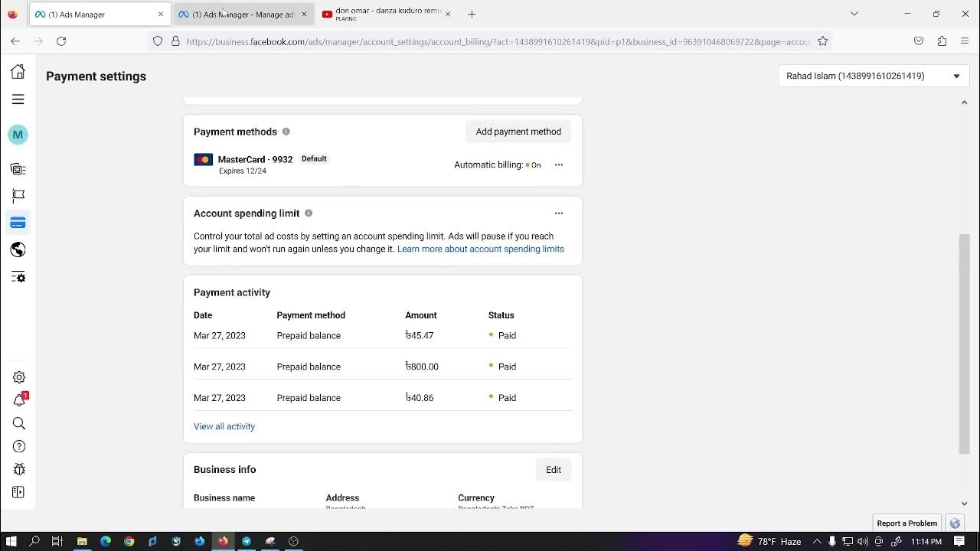Bookmark this page with star icon

coord(822,41)
